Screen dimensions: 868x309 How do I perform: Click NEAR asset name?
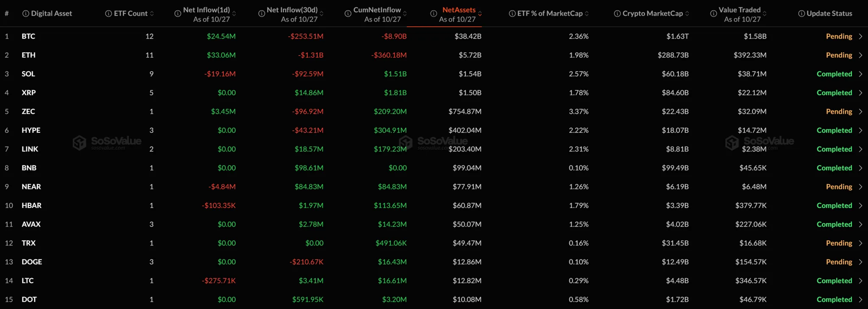click(x=31, y=187)
